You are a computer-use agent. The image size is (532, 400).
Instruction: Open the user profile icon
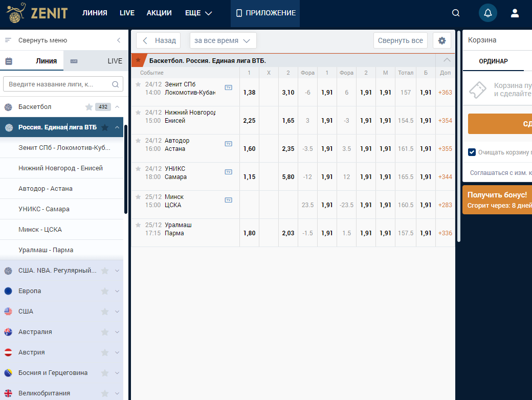pos(515,13)
